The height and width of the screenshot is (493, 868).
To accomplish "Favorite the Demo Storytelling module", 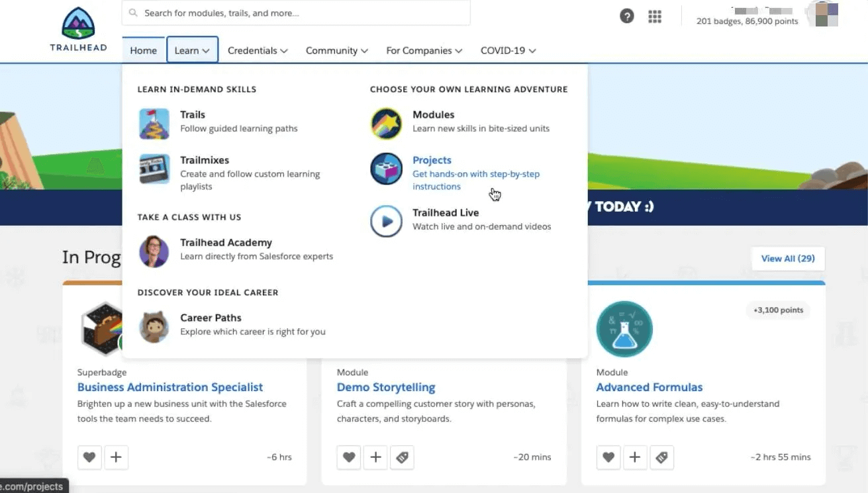I will 349,457.
